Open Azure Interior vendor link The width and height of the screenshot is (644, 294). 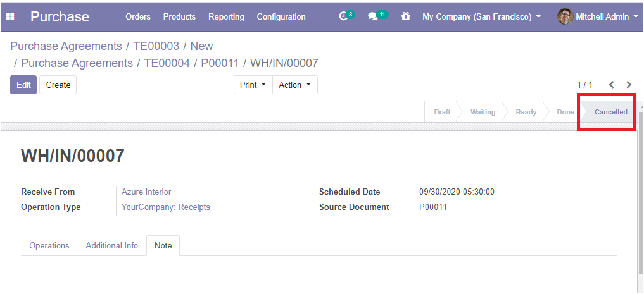click(x=146, y=192)
